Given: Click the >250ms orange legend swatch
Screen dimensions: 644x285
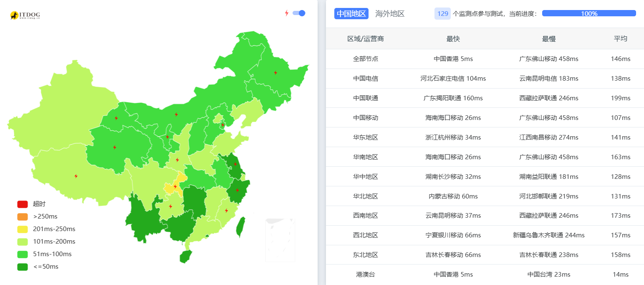Looking at the screenshot, I should (x=23, y=217).
